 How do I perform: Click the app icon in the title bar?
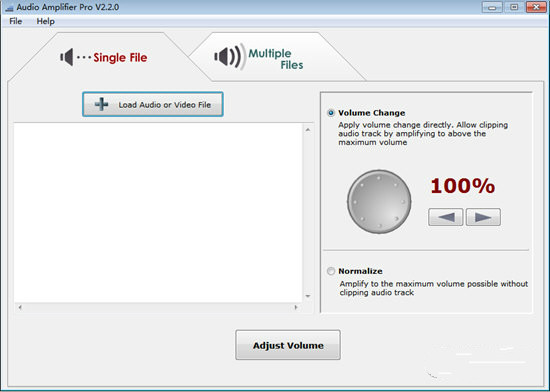click(x=9, y=8)
